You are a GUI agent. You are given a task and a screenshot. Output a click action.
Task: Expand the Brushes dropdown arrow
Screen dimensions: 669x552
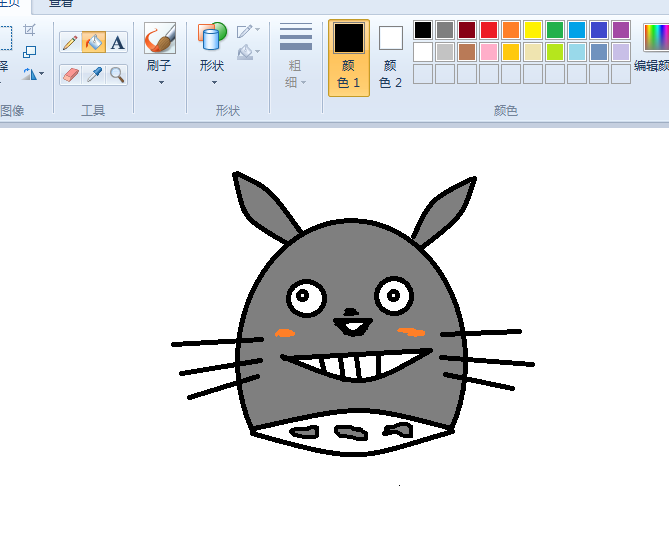(161, 82)
